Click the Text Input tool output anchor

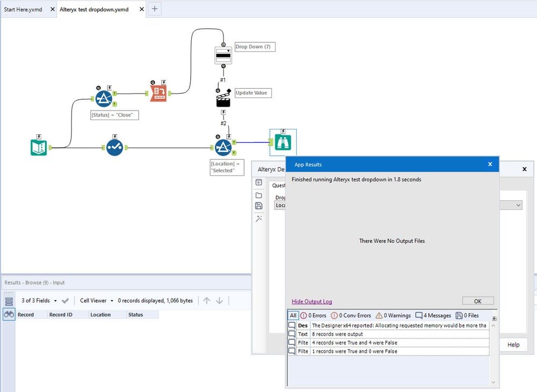50,148
